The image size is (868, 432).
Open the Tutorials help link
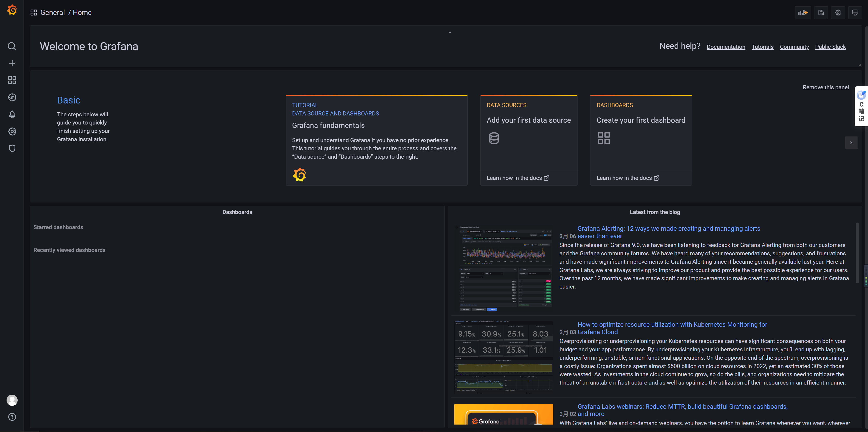click(x=762, y=47)
